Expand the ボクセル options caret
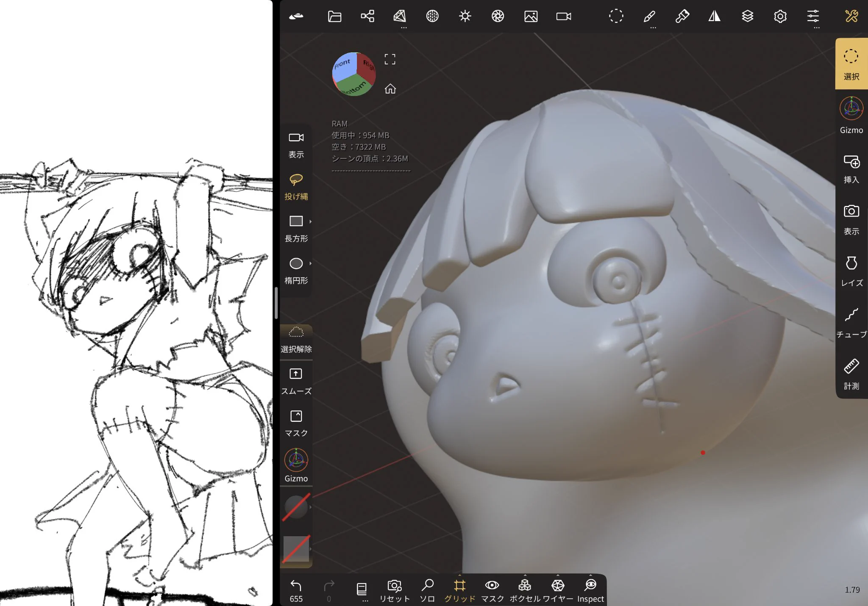 525,576
